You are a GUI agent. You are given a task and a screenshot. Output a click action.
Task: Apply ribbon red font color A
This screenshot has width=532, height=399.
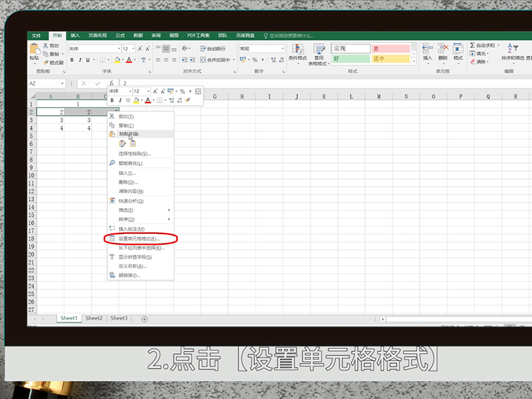(129, 60)
